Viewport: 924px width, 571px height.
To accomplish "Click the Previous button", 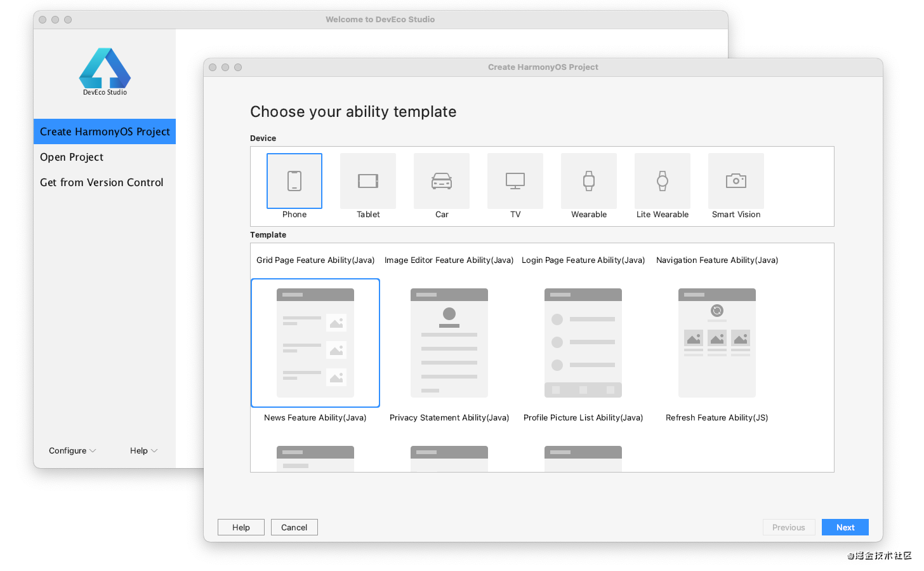I will coord(789,527).
